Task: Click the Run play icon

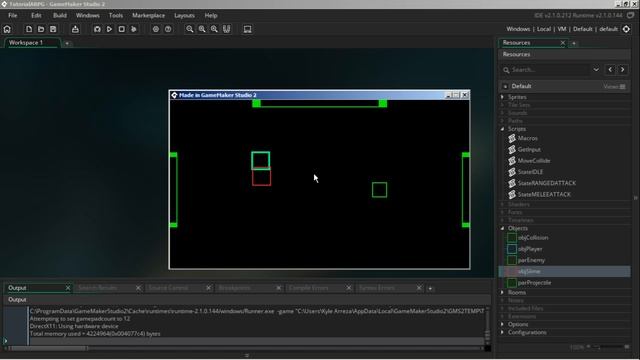Action: 109,29
